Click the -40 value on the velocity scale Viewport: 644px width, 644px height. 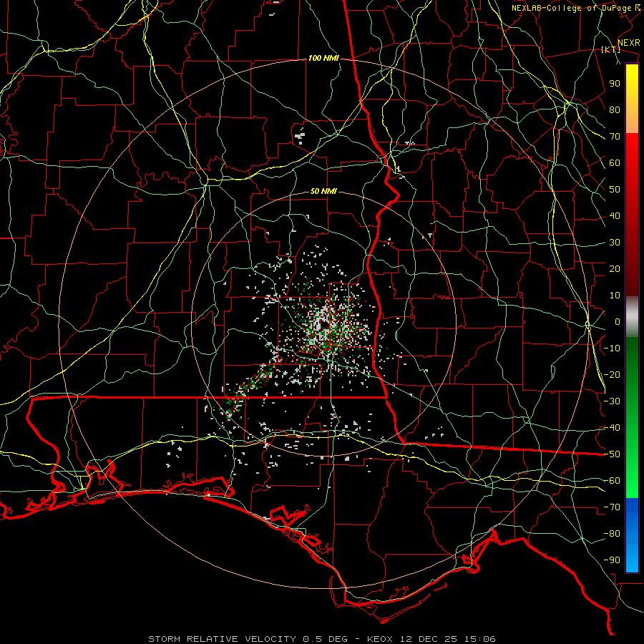[612, 428]
